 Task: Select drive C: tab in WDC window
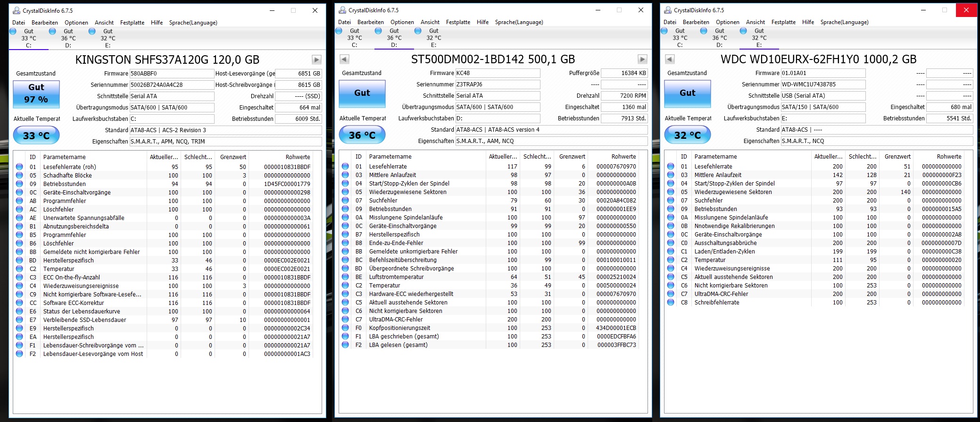point(680,38)
